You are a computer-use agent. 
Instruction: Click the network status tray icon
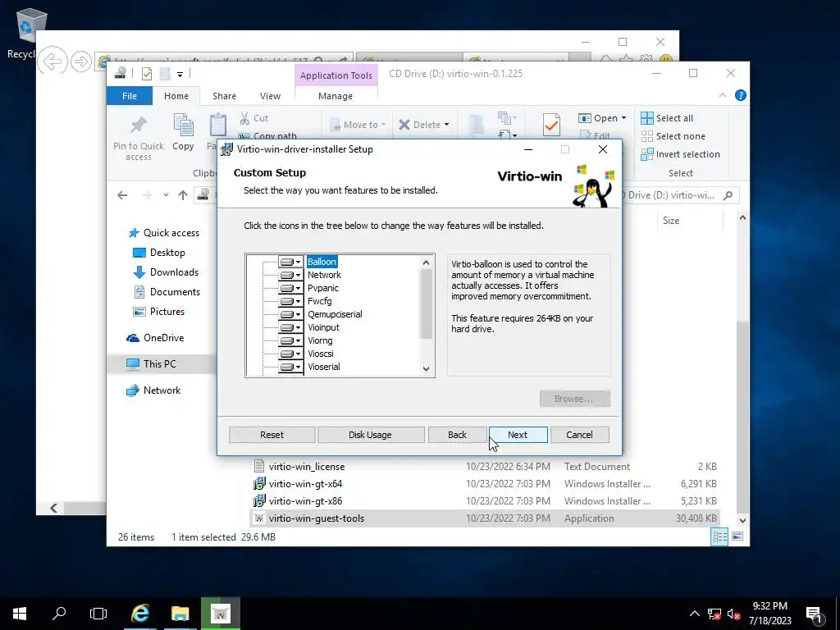(714, 614)
